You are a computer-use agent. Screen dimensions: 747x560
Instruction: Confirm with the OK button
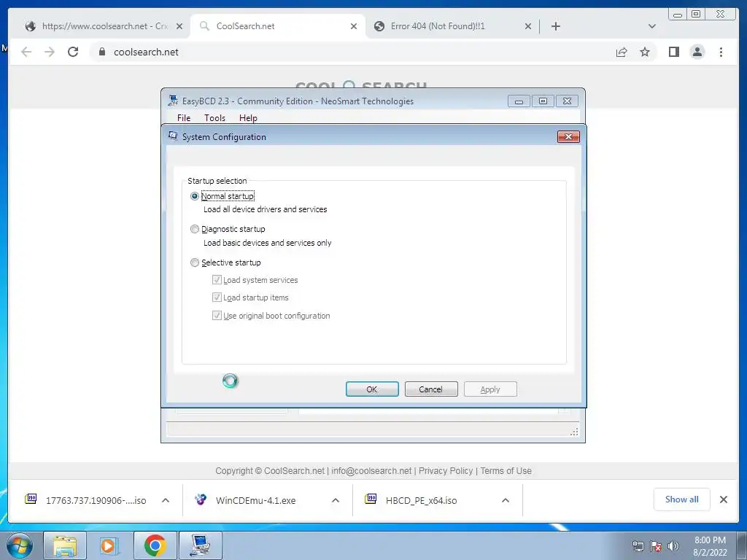[x=372, y=389]
